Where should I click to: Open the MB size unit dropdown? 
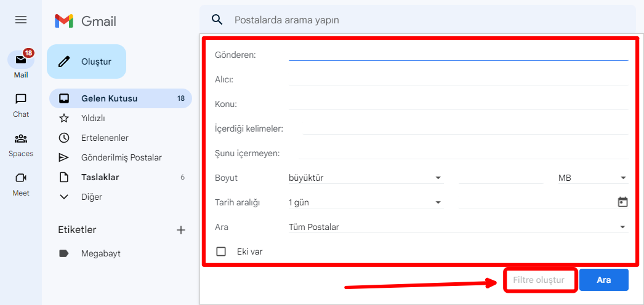(592, 178)
